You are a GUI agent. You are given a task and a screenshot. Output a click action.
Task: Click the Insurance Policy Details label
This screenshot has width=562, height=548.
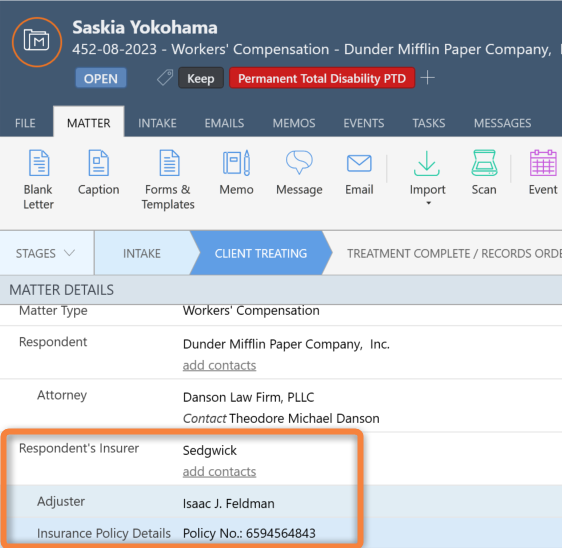(104, 533)
